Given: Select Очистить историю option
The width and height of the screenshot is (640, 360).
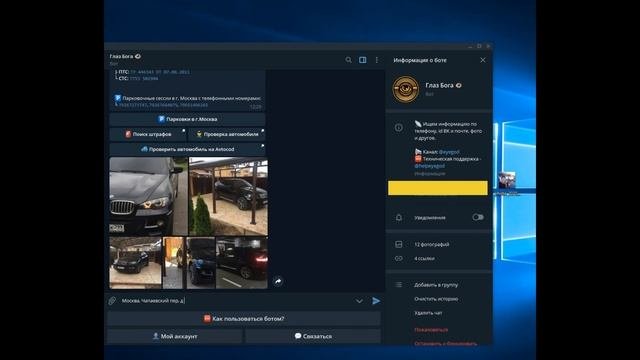Looking at the screenshot, I should click(x=436, y=299).
